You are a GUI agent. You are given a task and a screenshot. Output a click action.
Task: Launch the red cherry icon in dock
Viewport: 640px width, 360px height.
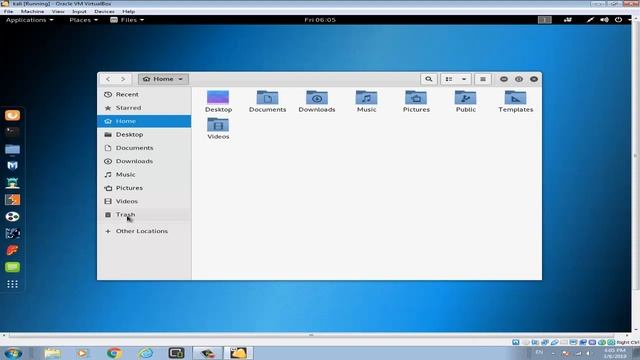pos(12,250)
